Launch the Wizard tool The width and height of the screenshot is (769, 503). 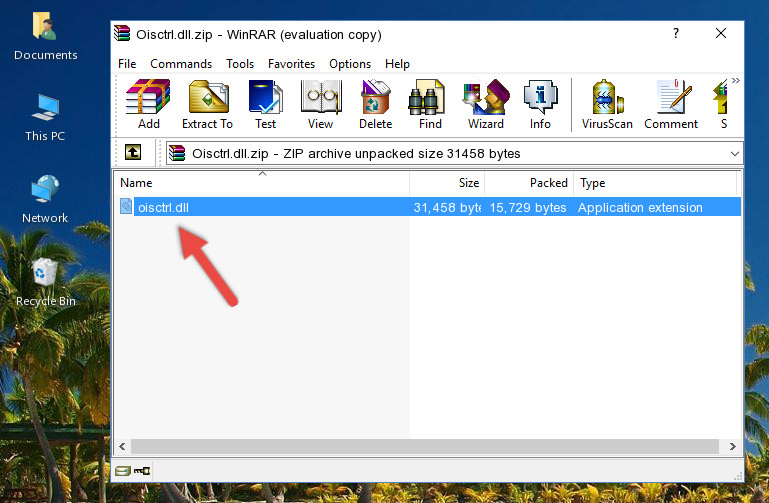point(486,104)
